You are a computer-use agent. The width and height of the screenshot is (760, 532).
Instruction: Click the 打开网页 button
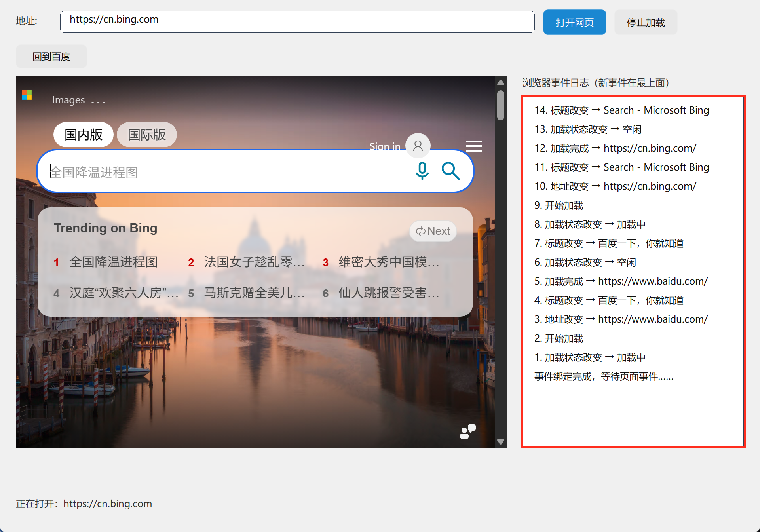(x=575, y=22)
